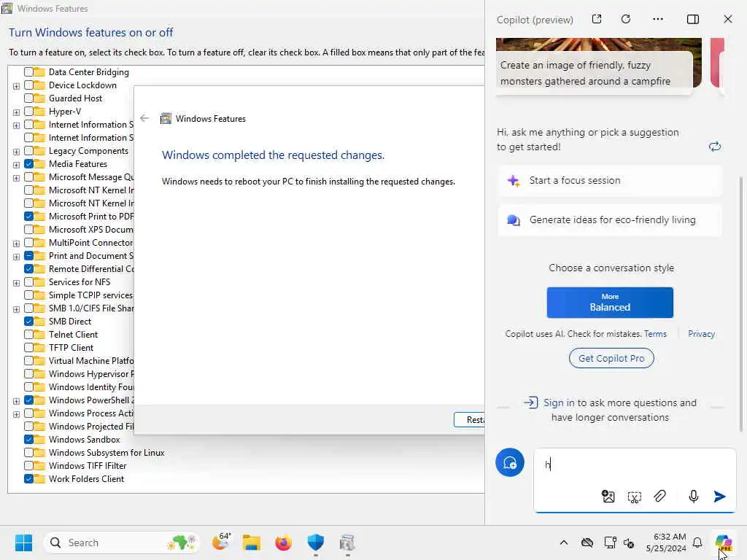Select Start a focus session suggestion
The width and height of the screenshot is (747, 560).
610,181
